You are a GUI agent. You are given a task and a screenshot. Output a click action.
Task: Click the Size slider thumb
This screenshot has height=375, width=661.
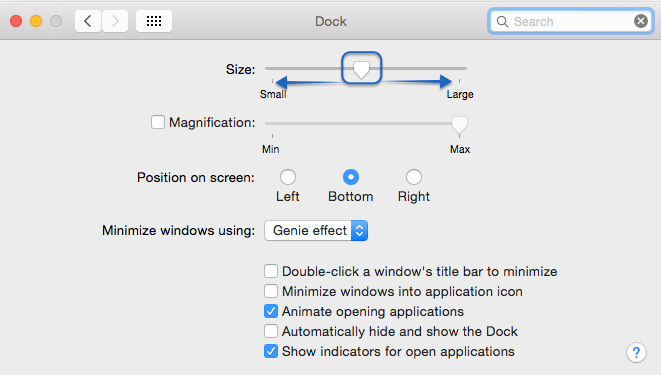coord(361,69)
